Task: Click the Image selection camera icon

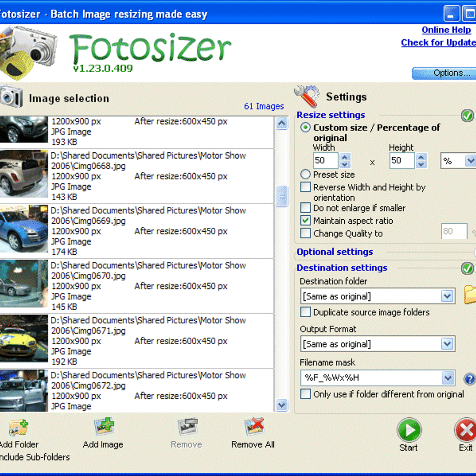Action: (x=11, y=96)
